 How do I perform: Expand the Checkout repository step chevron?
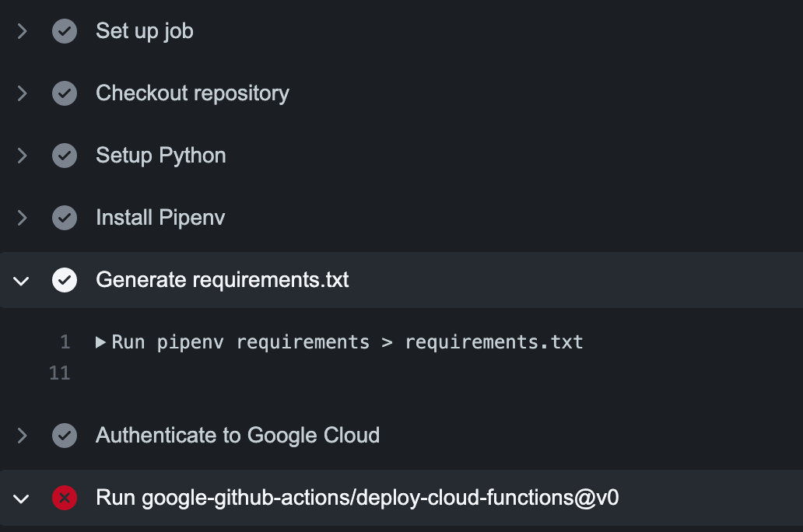click(22, 93)
